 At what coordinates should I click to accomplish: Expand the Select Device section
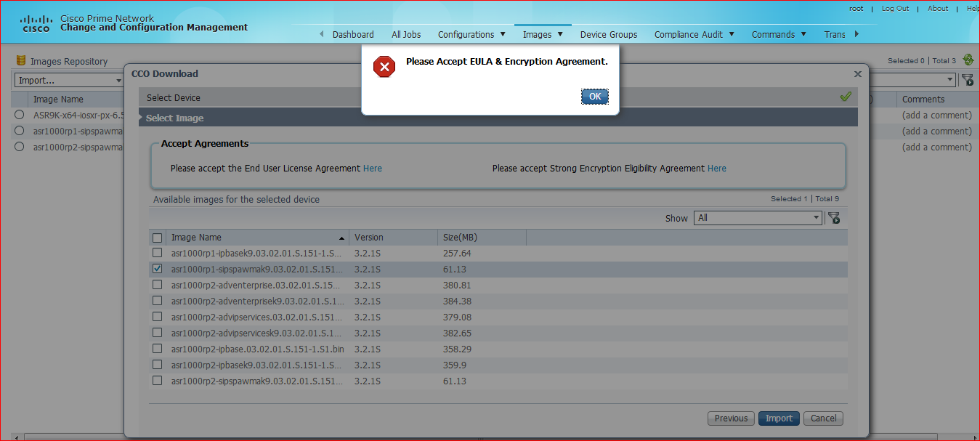(x=498, y=97)
